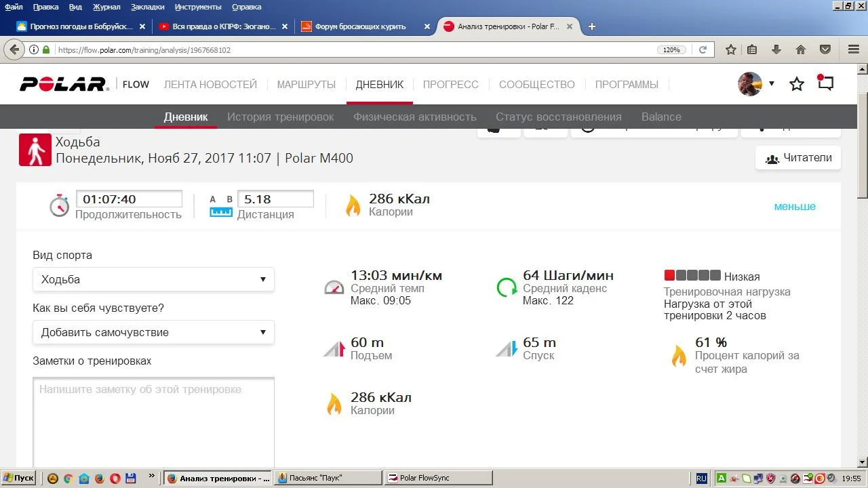Click the browser back arrow button
The width and height of the screenshot is (868, 488).
[14, 49]
